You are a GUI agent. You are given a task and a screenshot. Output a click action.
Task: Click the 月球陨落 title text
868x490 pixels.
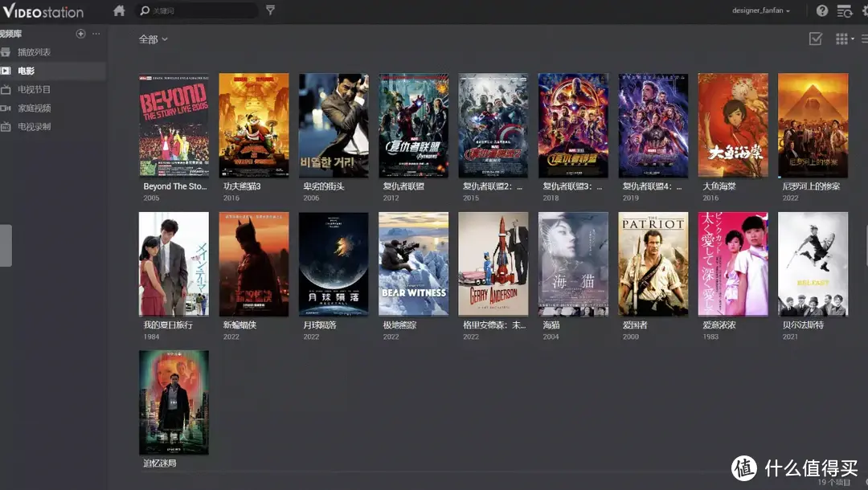320,325
